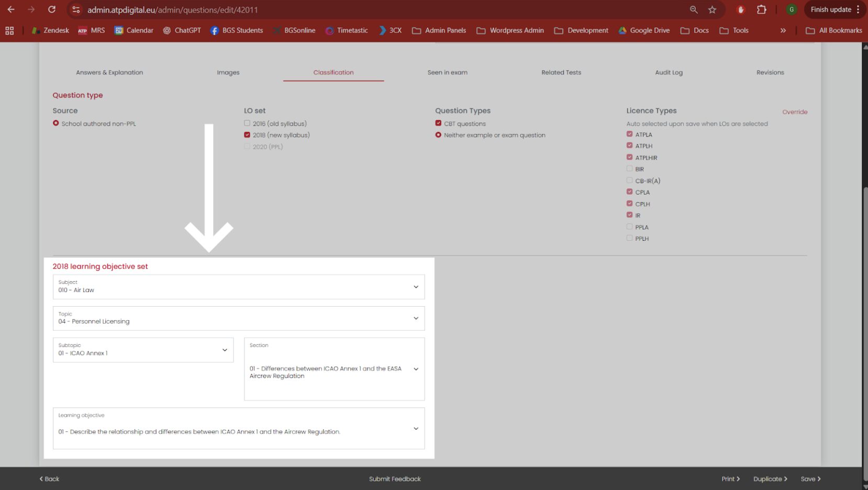Bookmark this page with the star icon
Screen dimensions: 868x490
(712, 9)
